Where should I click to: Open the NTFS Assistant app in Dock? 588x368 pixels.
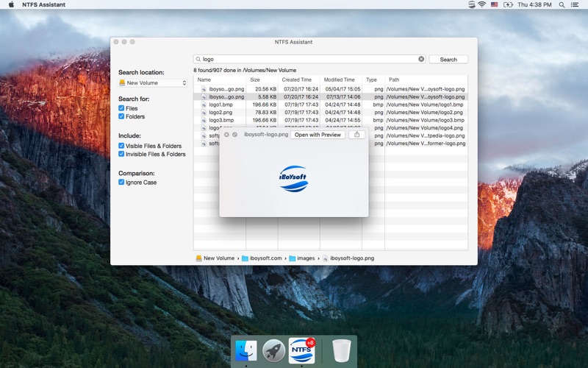tap(301, 350)
